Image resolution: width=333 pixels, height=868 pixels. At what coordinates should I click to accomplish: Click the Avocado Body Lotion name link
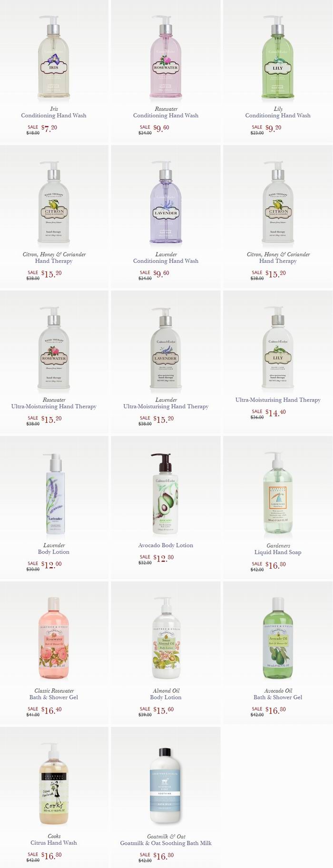coord(166,545)
